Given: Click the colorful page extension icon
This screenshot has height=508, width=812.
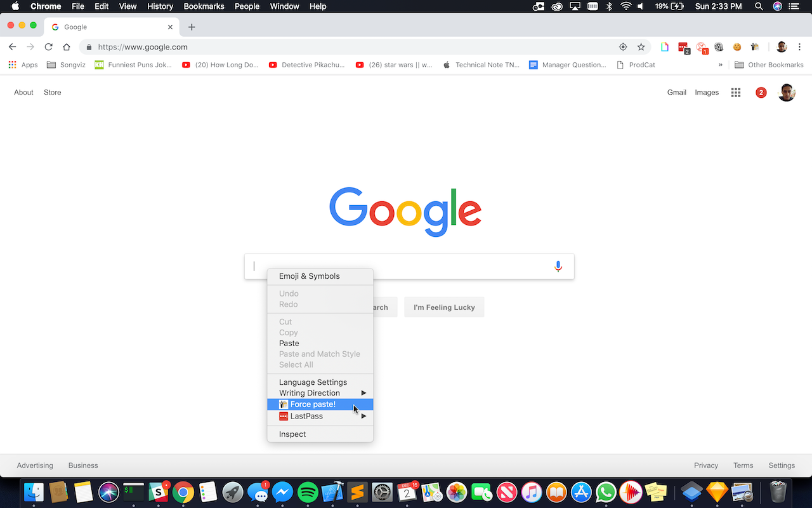Looking at the screenshot, I should click(665, 47).
